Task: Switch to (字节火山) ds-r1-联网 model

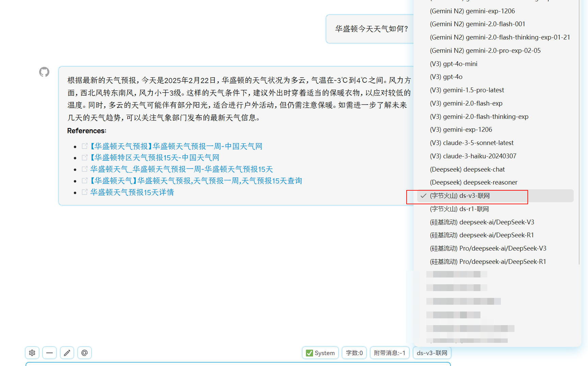Action: point(495,209)
